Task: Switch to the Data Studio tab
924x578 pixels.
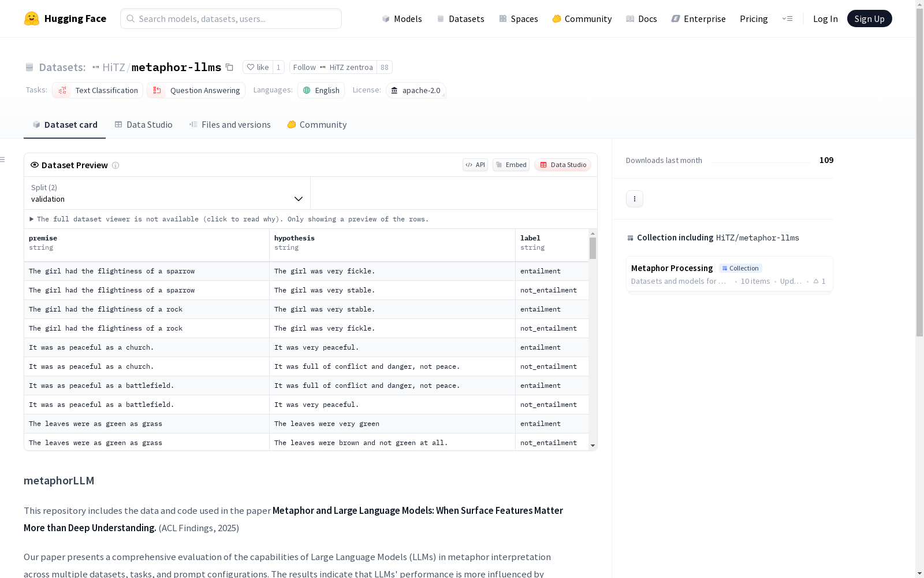Action: click(x=143, y=125)
